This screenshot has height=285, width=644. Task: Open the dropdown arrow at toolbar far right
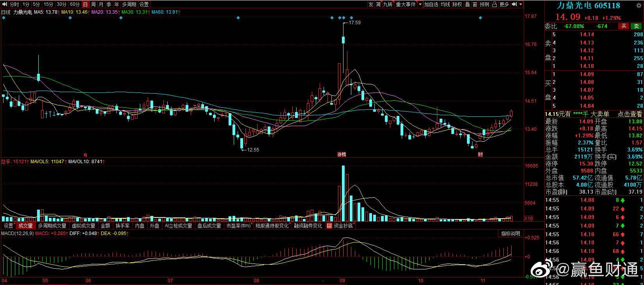(521, 4)
